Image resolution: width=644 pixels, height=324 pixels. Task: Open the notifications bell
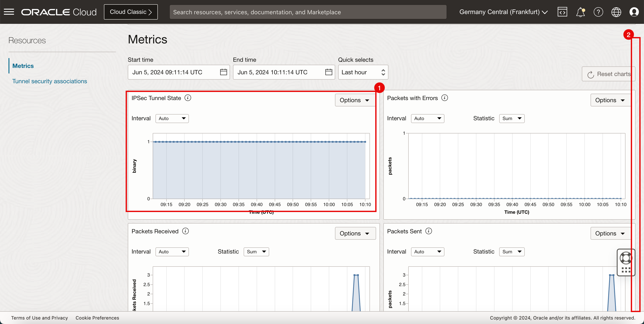click(580, 12)
